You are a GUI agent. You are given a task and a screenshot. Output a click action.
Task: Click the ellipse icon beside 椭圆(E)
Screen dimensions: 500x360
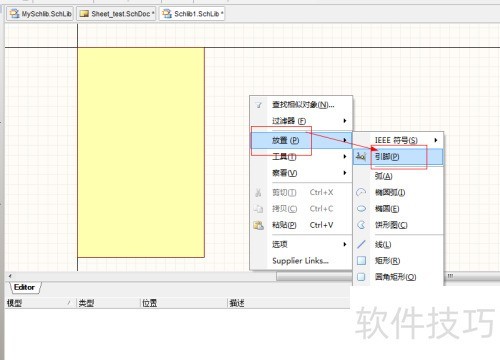(x=361, y=209)
